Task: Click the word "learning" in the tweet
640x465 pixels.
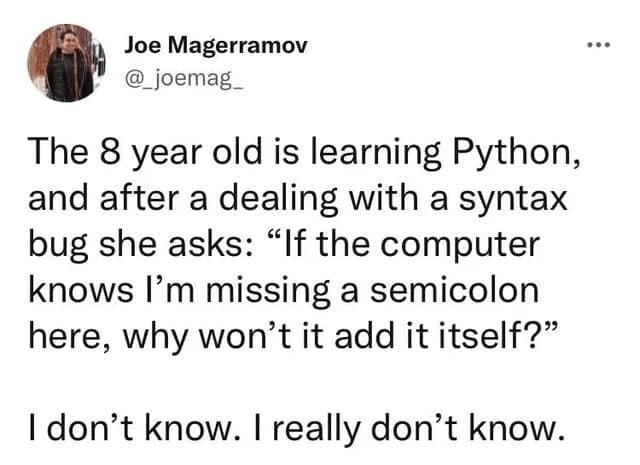Action: (x=376, y=155)
